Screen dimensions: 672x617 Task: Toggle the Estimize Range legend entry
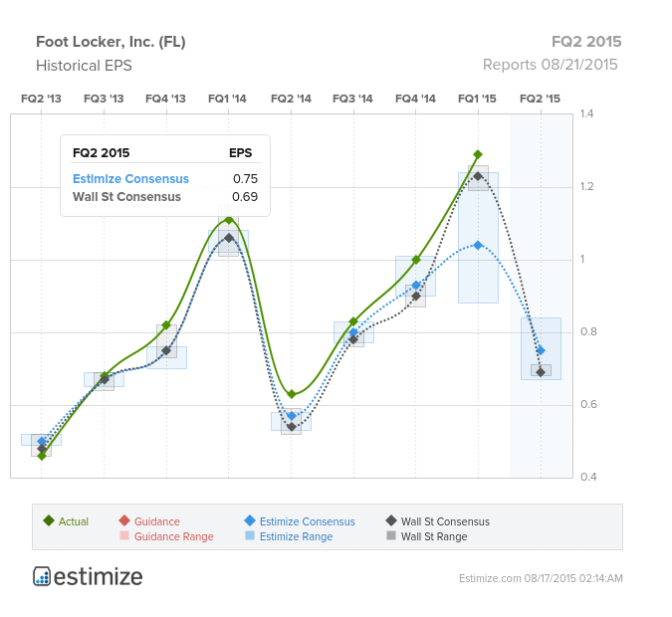[x=290, y=536]
